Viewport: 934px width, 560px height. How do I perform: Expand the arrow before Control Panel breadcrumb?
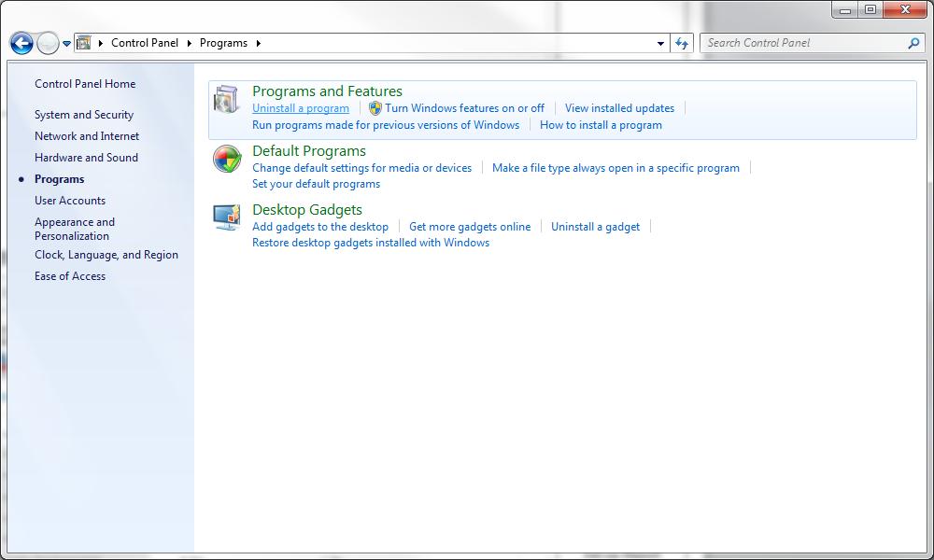pyautogui.click(x=101, y=43)
